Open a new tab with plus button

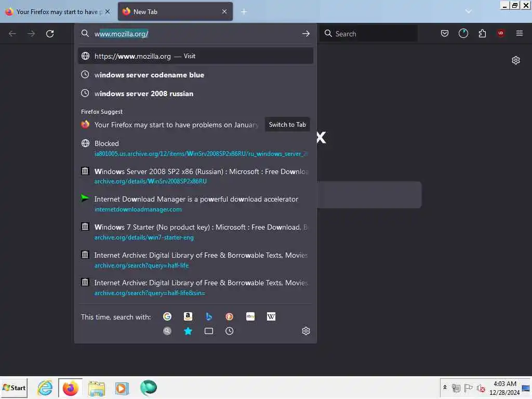(x=244, y=12)
